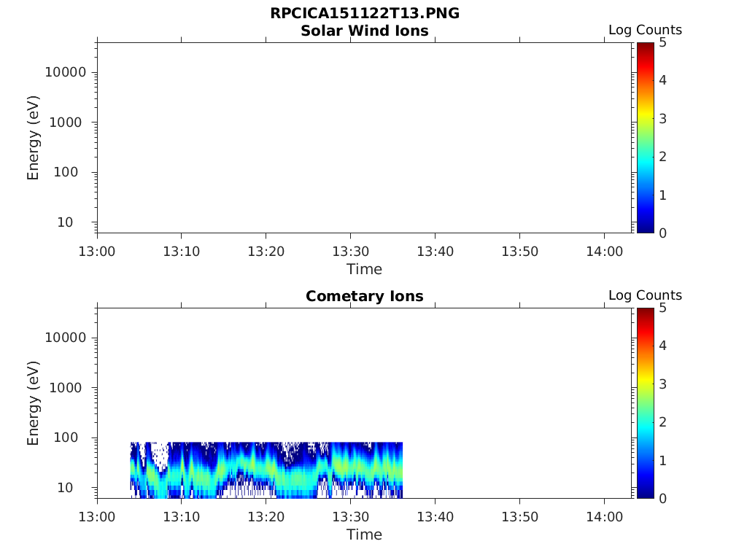Click the Log Counts label above top colorbar
Screen dimensions: 747x560
(x=645, y=30)
